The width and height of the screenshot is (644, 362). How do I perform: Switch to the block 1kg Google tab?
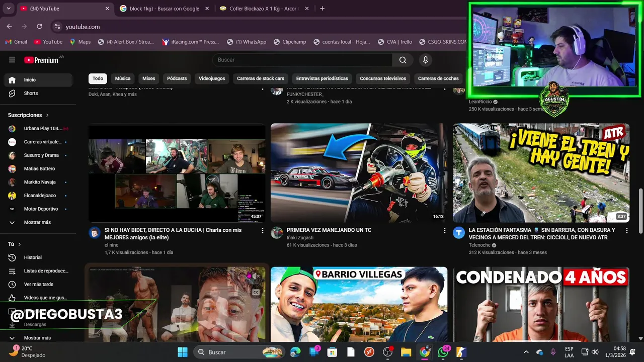coord(165,9)
